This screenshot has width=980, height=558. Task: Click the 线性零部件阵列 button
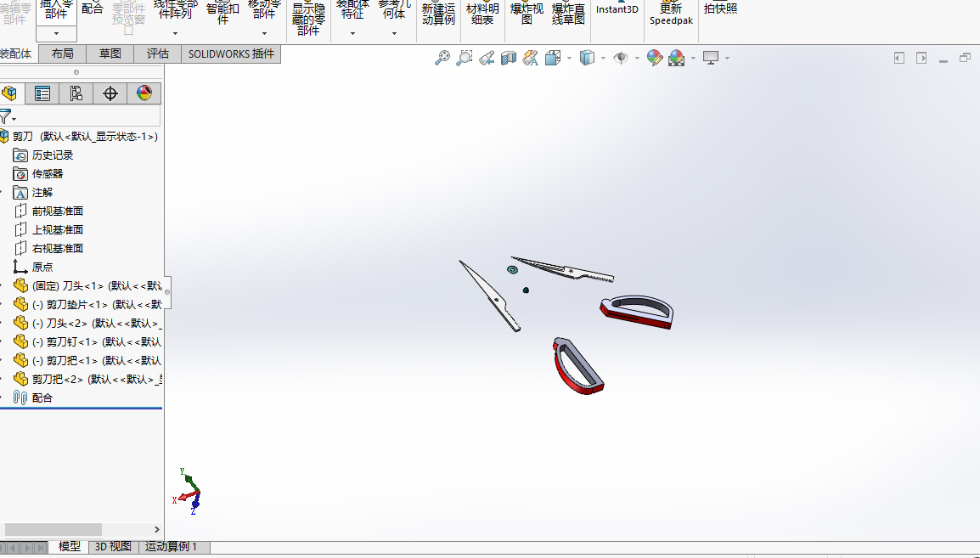click(176, 11)
